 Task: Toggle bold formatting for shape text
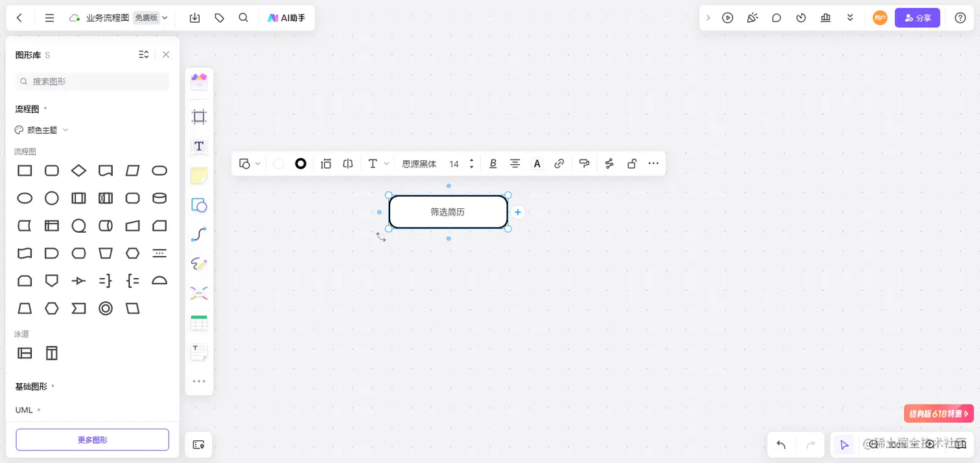click(x=493, y=163)
